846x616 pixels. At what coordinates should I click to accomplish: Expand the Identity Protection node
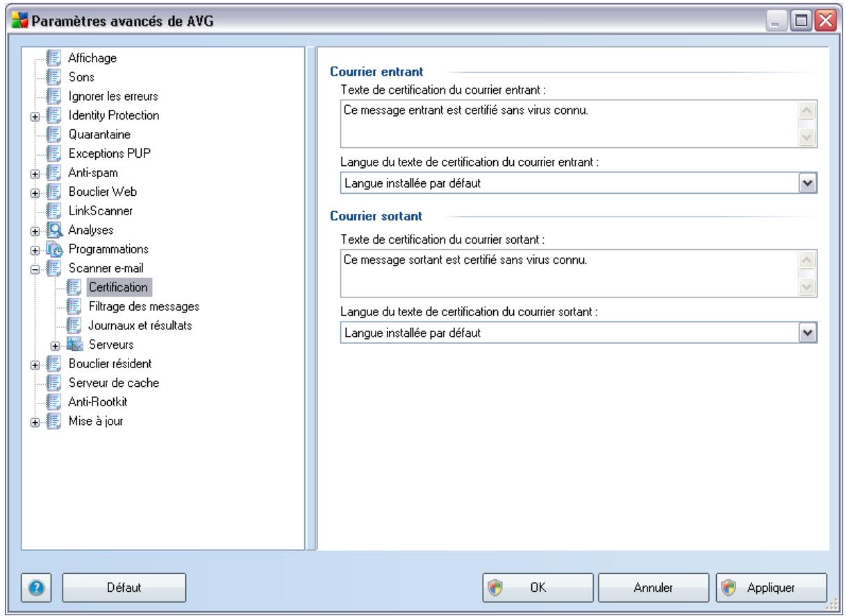tap(35, 115)
